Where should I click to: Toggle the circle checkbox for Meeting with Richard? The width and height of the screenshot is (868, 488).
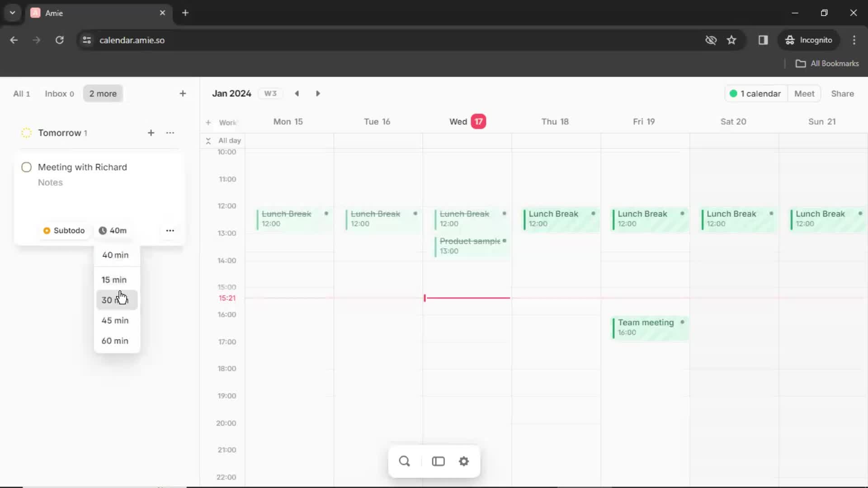coord(26,167)
